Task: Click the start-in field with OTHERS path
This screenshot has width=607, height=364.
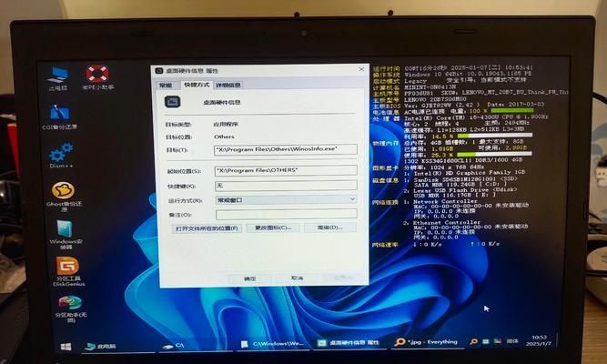Action: [286, 171]
